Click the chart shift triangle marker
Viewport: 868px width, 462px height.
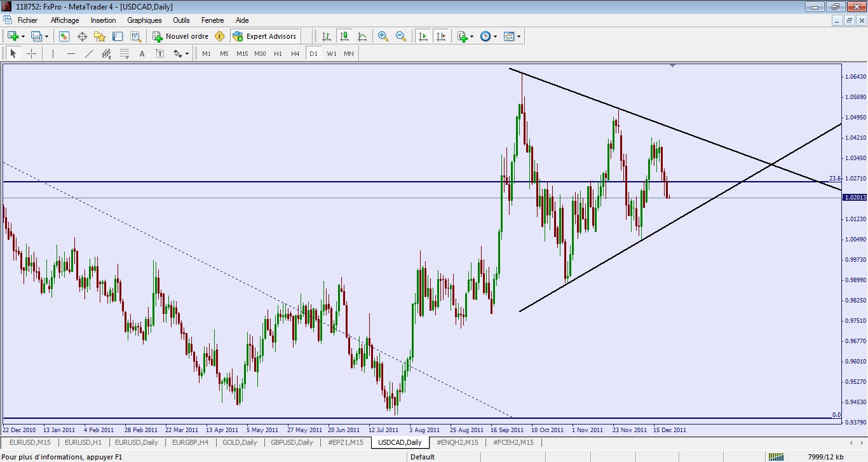point(672,65)
